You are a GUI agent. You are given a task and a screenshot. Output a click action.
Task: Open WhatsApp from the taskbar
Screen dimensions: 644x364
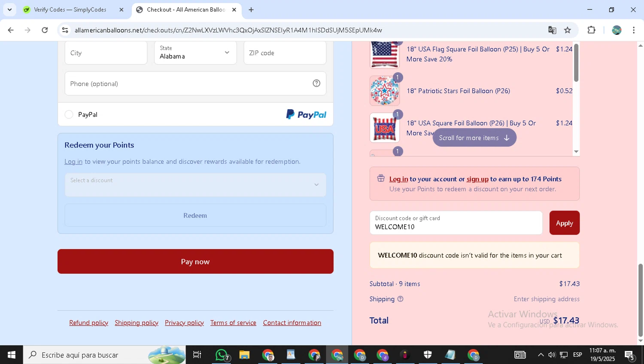222,355
